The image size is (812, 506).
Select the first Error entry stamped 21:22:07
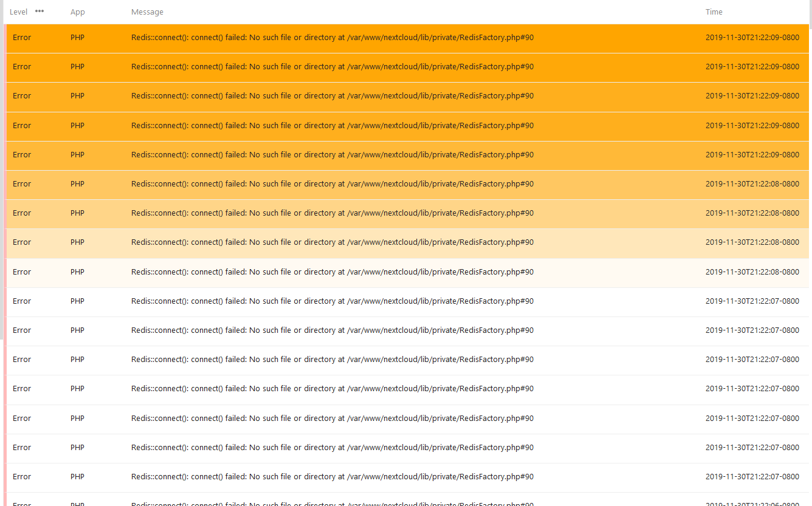[22, 301]
